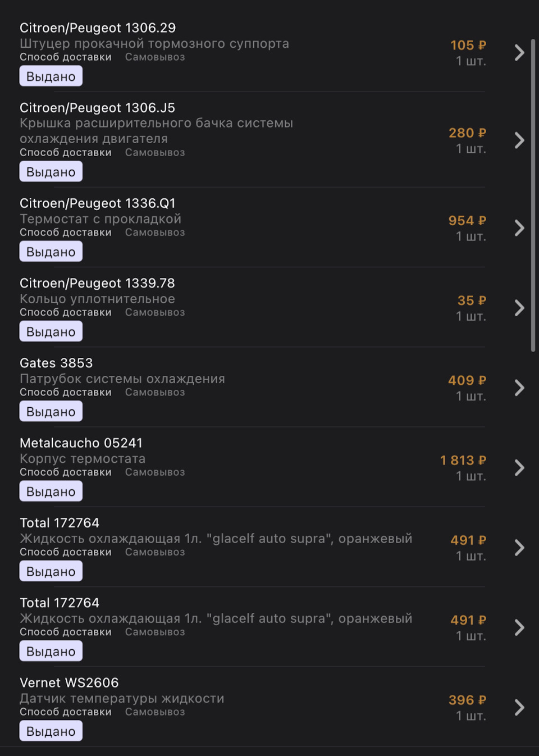Open arrow for Кольцо уплотнительное 1339.78
Viewport: 539px width, 756px height.
pyautogui.click(x=519, y=308)
